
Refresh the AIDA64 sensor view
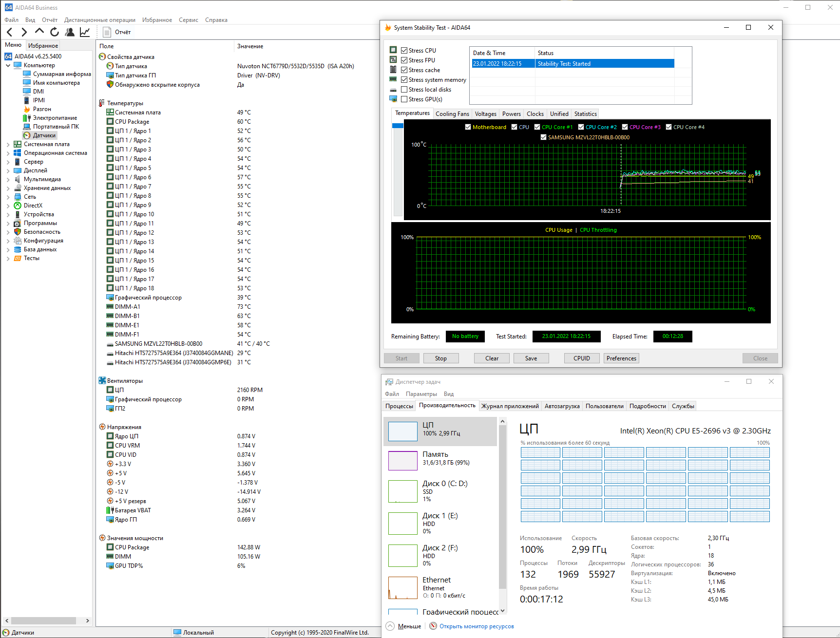pos(55,32)
